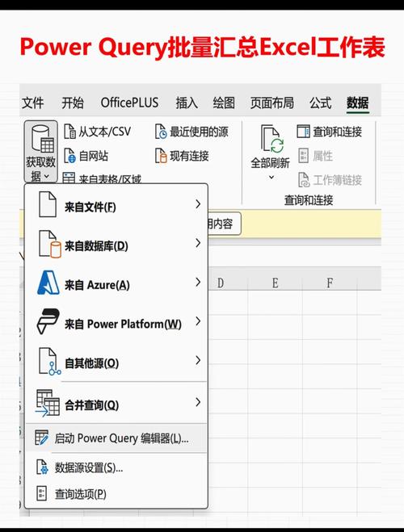Screen dimensions: 404x532
Task: Choose the 自其他源(O) menu label
Action: pos(91,363)
